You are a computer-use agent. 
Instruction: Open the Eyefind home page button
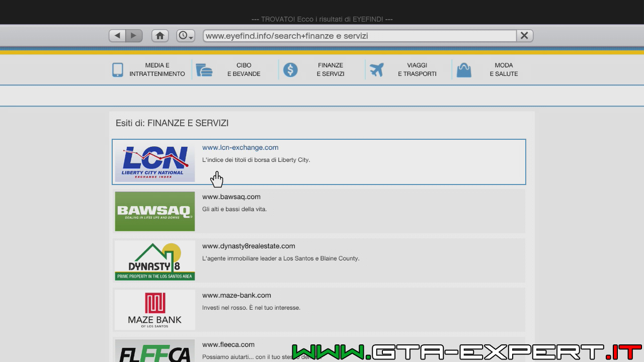pos(160,36)
